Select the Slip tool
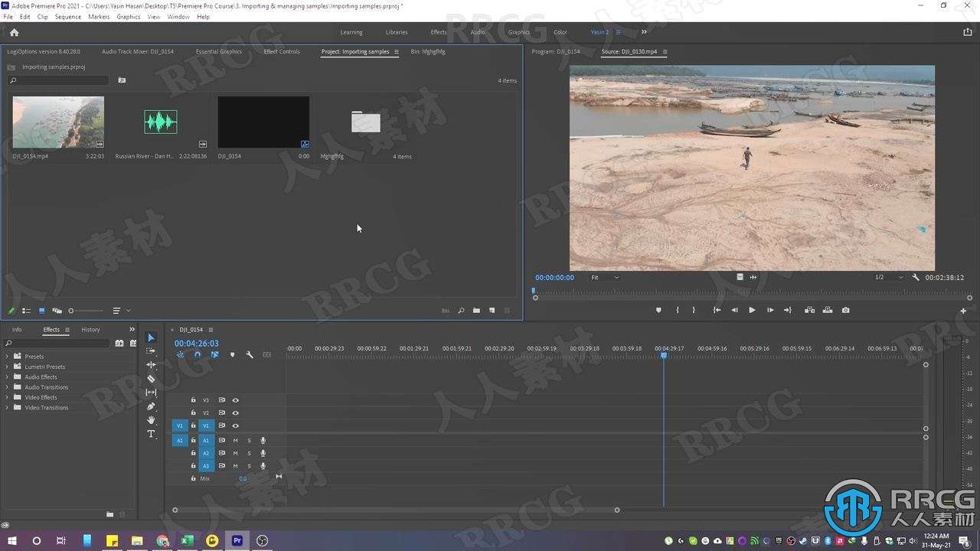 point(151,393)
